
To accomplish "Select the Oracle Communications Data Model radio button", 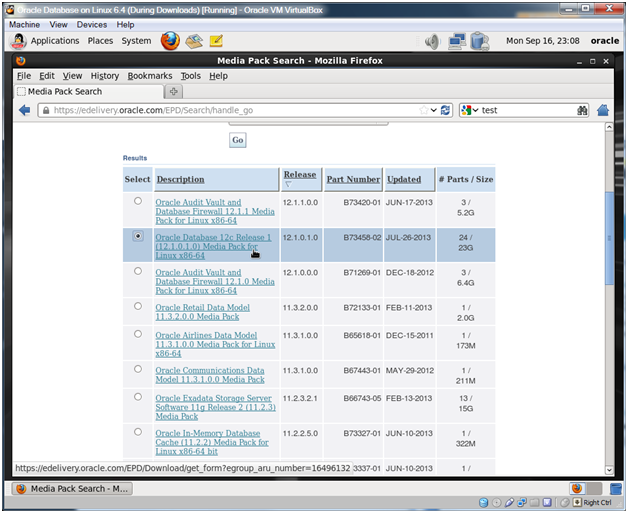I will (x=138, y=369).
